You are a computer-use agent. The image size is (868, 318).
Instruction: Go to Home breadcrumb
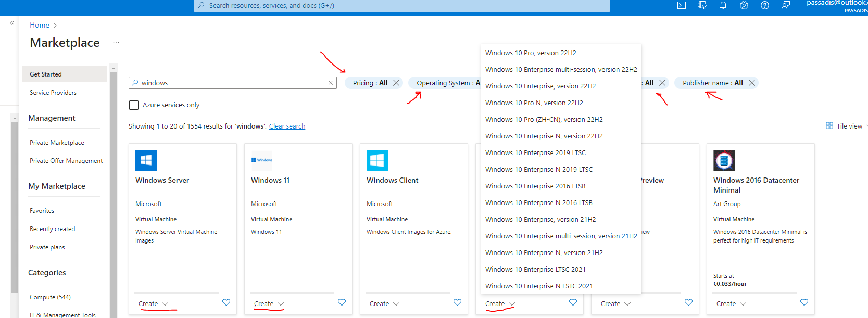[x=40, y=25]
